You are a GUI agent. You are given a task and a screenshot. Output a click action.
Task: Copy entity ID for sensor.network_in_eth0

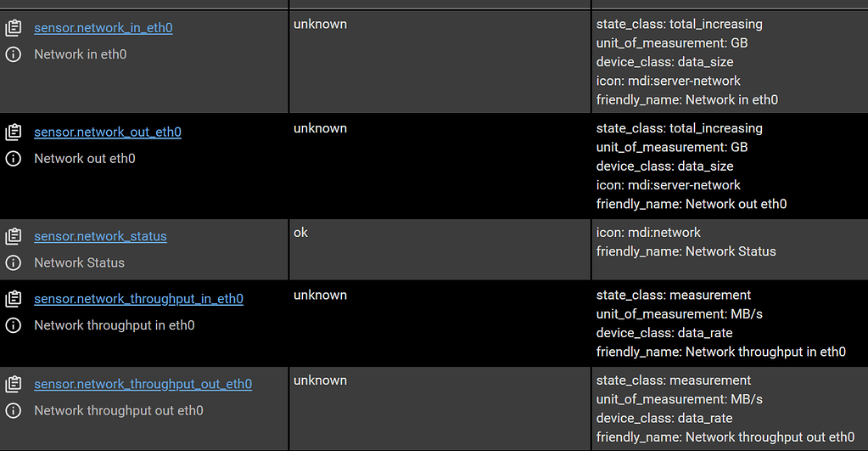pos(14,28)
